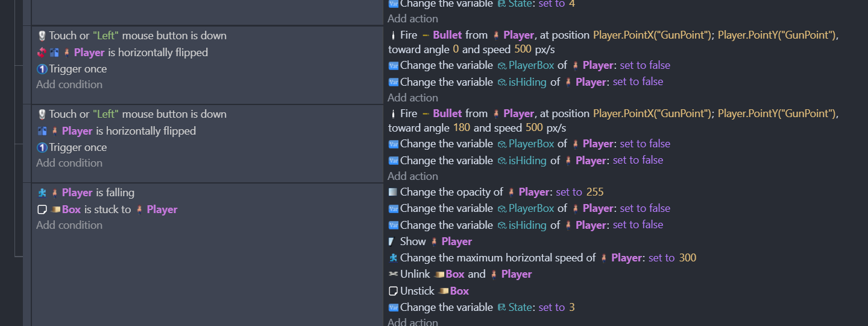Click the Bullet object in the angle 0 fire action
Viewport: 868px width, 326px height.
pyautogui.click(x=447, y=35)
